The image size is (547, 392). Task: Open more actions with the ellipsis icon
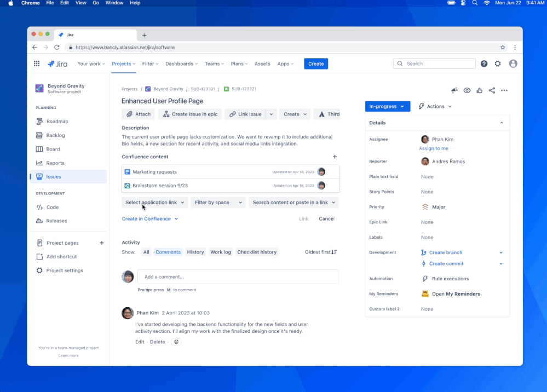click(504, 90)
